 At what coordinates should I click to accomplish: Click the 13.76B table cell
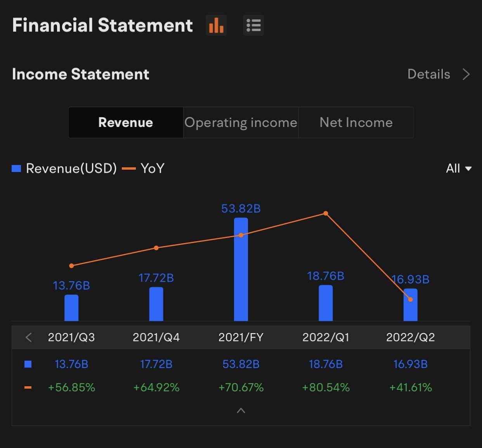(x=71, y=364)
